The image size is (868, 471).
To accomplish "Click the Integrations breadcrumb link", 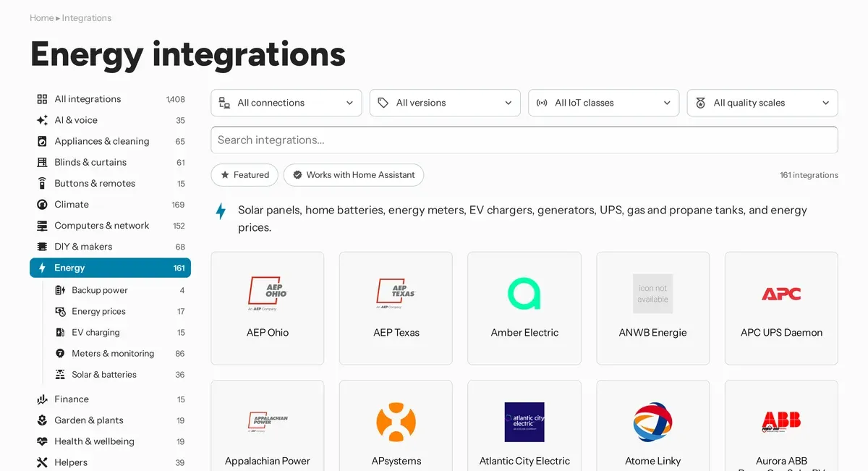I will 87,18.
